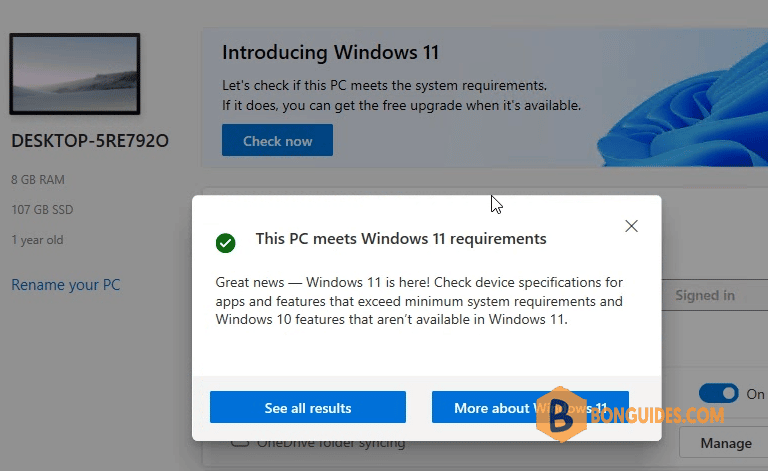Viewport: 768px width, 471px height.
Task: Turn off the On toggle switch
Action: (x=719, y=393)
